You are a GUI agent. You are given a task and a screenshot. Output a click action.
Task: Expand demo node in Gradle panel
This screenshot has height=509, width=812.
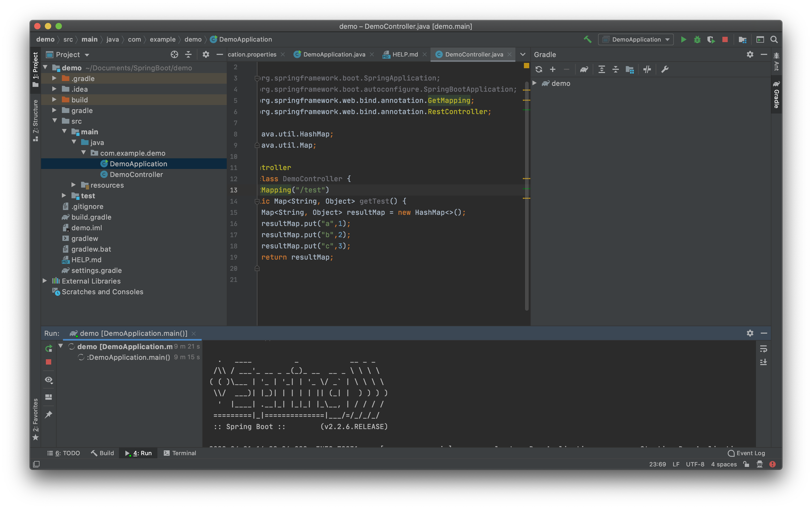534,83
